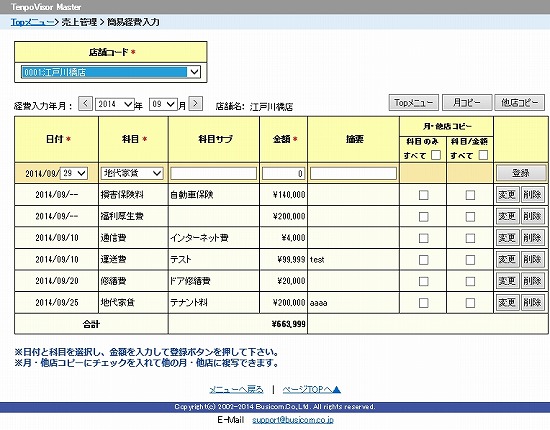Tick 科目のみ checkbox for 修繕費 row

point(424,281)
